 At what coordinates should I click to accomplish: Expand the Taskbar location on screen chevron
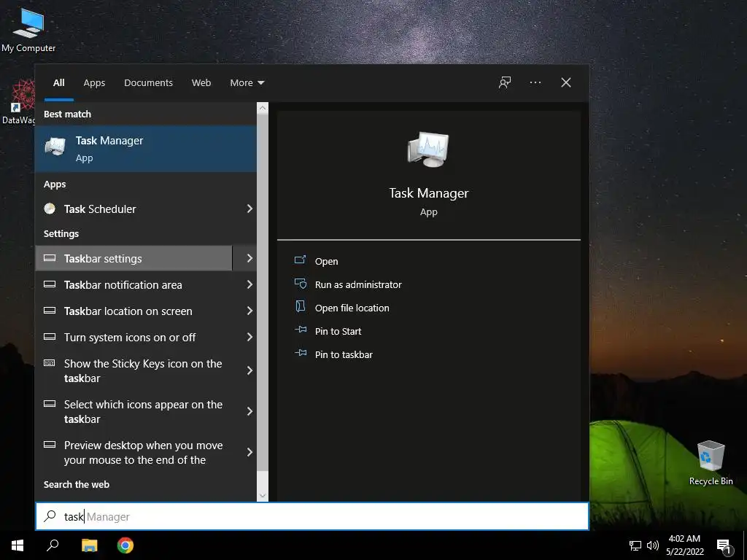249,311
